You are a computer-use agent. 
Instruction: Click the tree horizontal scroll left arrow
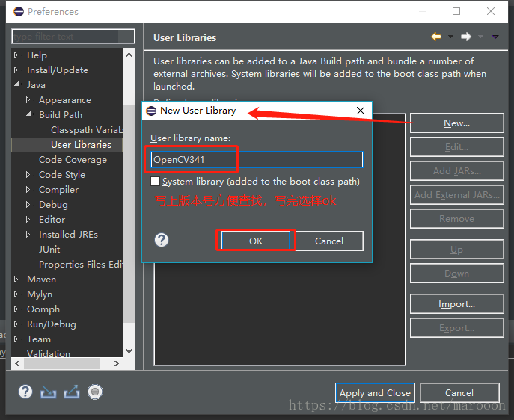[x=18, y=363]
